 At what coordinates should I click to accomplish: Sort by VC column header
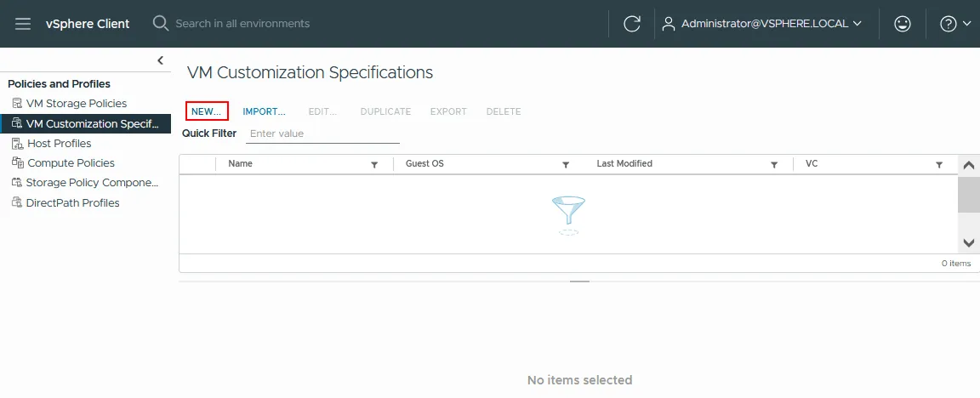point(812,163)
